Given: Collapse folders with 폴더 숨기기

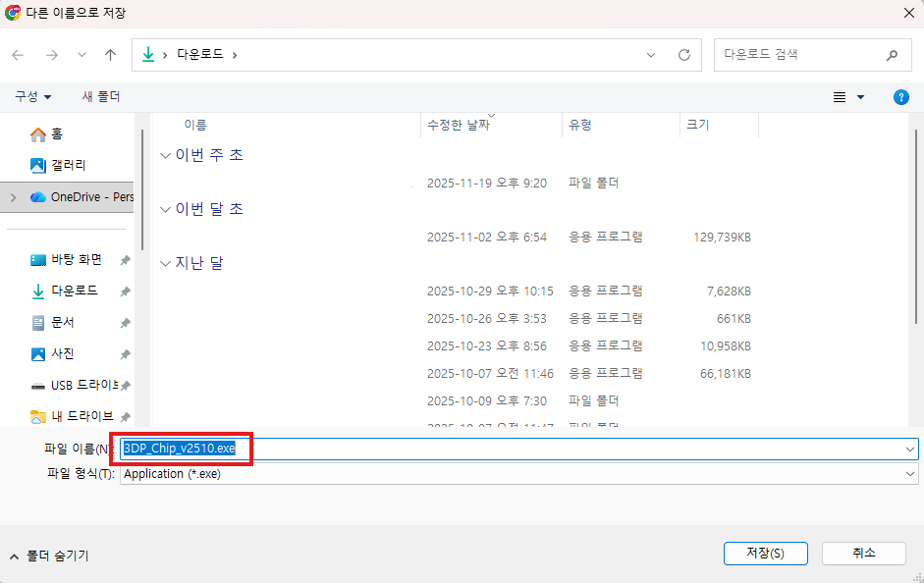Looking at the screenshot, I should pos(49,556).
